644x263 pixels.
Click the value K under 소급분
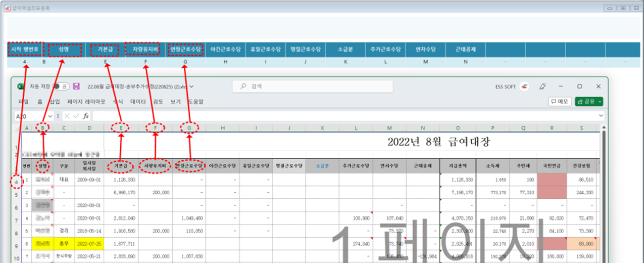[345, 62]
